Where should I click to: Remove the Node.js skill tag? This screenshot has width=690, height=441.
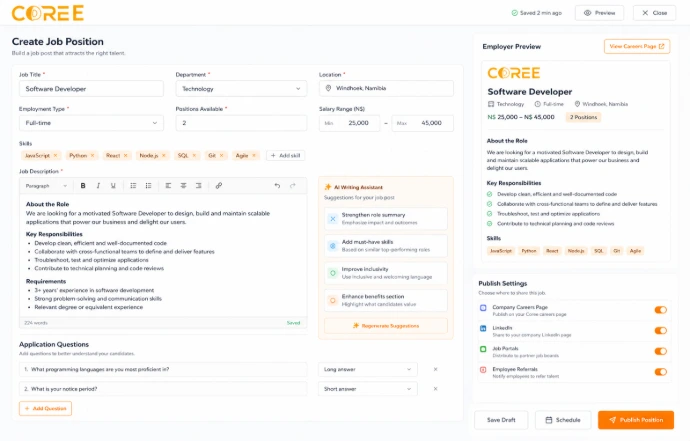coord(164,155)
